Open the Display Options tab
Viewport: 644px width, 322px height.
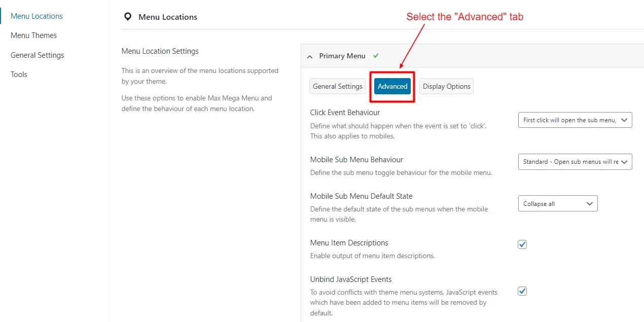pyautogui.click(x=446, y=86)
